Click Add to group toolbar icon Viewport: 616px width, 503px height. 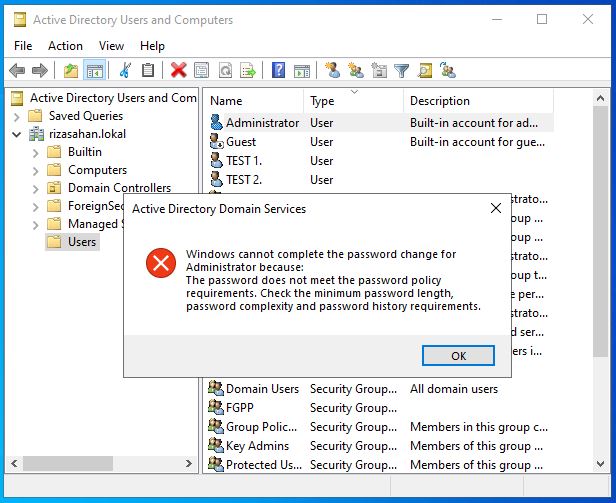click(x=448, y=70)
